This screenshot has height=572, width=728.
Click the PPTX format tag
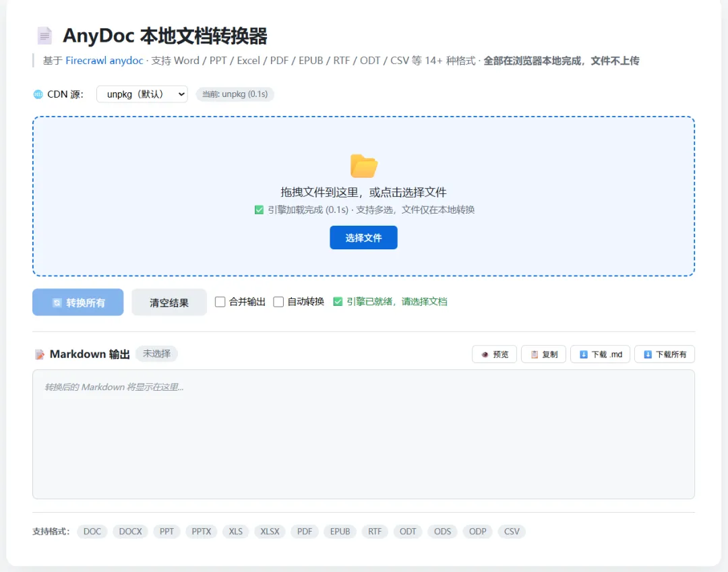202,532
